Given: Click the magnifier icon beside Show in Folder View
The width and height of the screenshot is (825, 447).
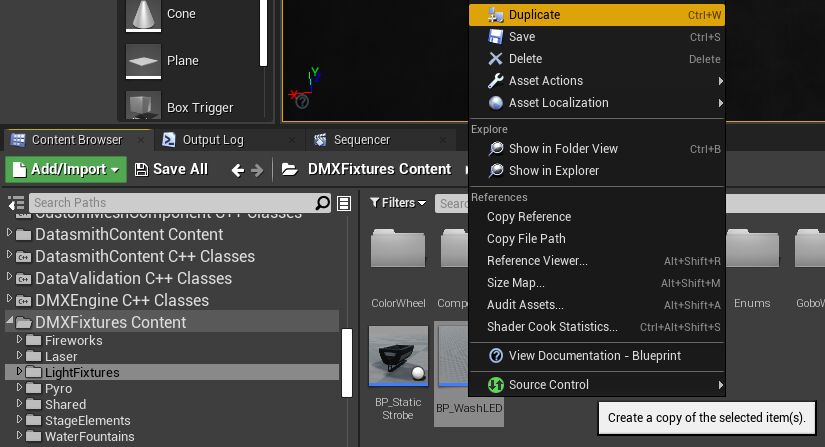Looking at the screenshot, I should (496, 149).
